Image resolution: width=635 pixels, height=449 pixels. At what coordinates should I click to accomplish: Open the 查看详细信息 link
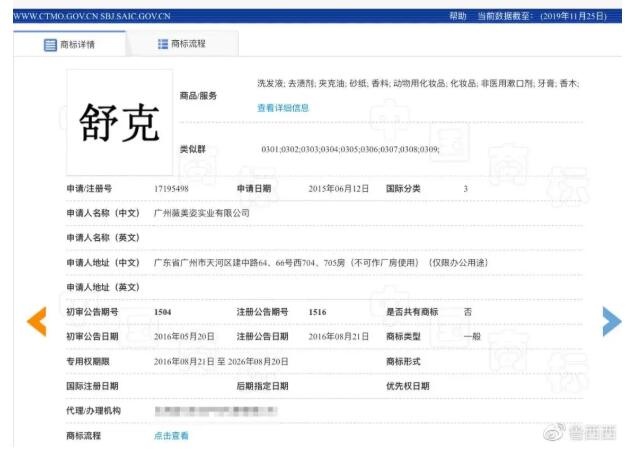[283, 108]
